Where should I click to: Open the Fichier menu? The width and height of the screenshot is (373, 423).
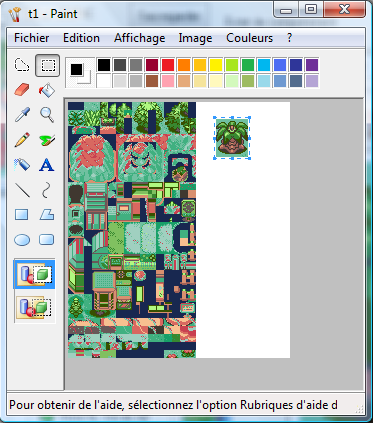32,38
